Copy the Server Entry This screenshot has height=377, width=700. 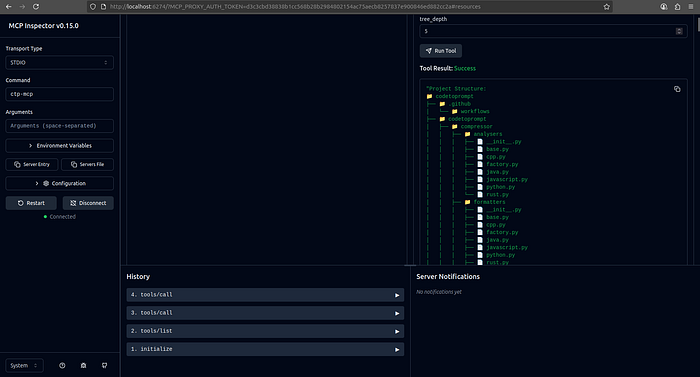click(x=31, y=164)
